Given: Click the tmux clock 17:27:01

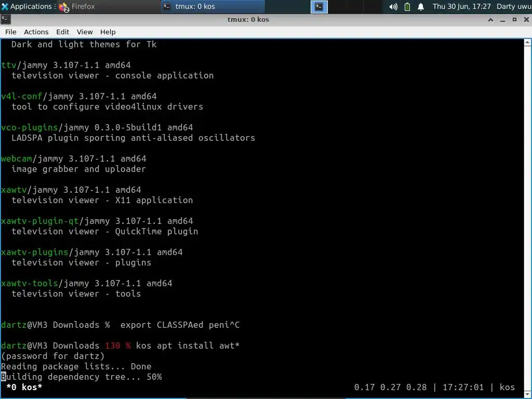Looking at the screenshot, I should click(463, 387).
